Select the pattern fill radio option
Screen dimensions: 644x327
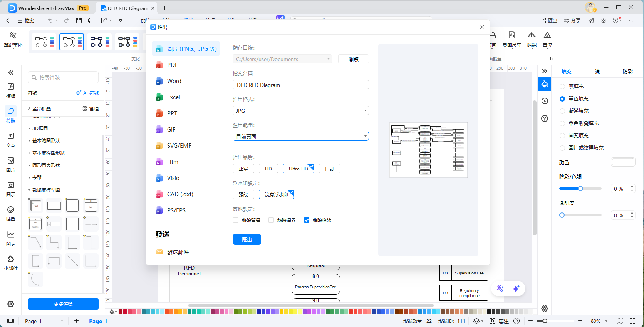point(562,136)
